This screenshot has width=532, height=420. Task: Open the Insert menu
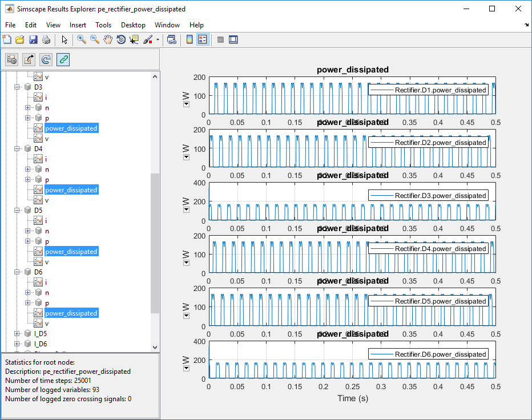click(x=78, y=25)
